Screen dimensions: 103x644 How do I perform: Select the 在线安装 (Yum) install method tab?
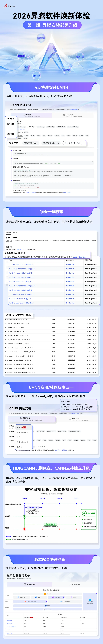click(x=31, y=143)
